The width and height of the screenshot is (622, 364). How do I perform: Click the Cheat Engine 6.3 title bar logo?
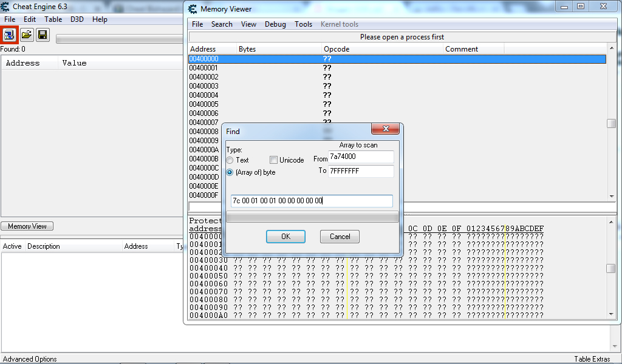click(x=5, y=6)
